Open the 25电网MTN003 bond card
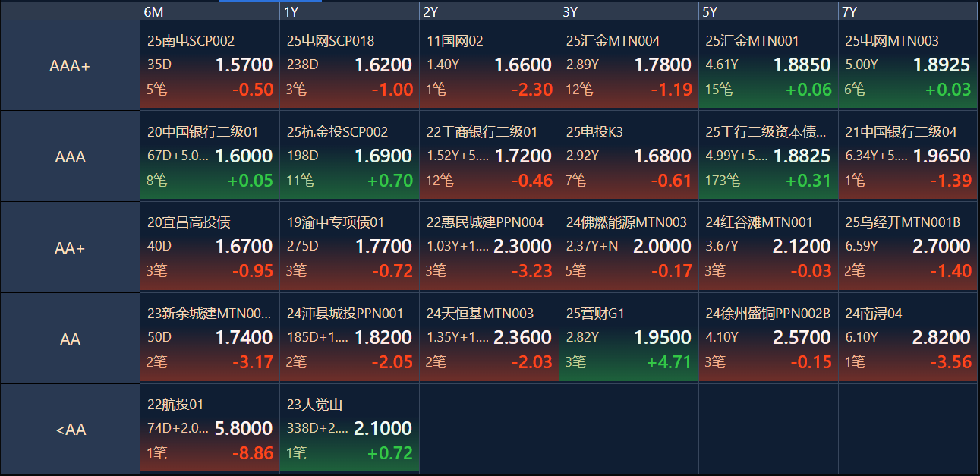980x476 pixels. point(908,65)
